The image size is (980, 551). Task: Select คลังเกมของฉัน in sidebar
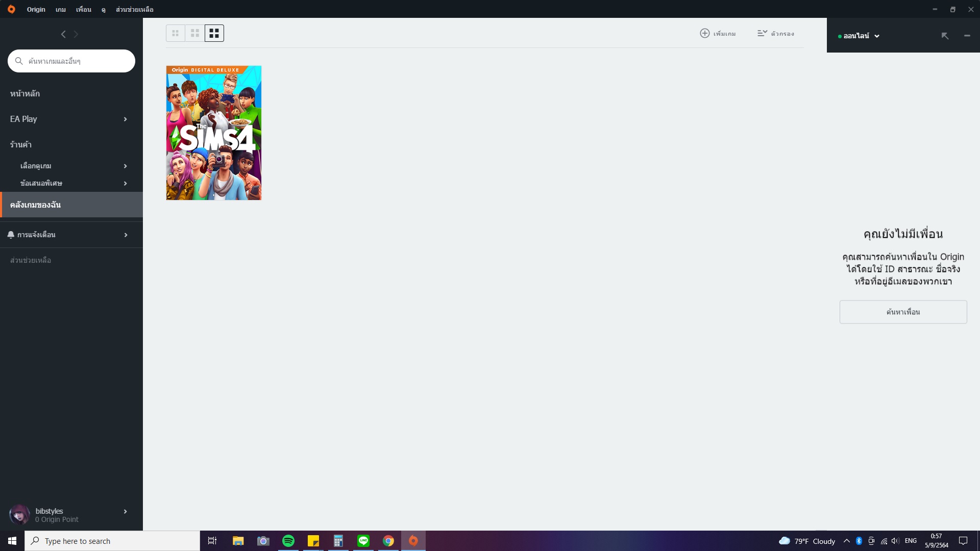coord(71,205)
